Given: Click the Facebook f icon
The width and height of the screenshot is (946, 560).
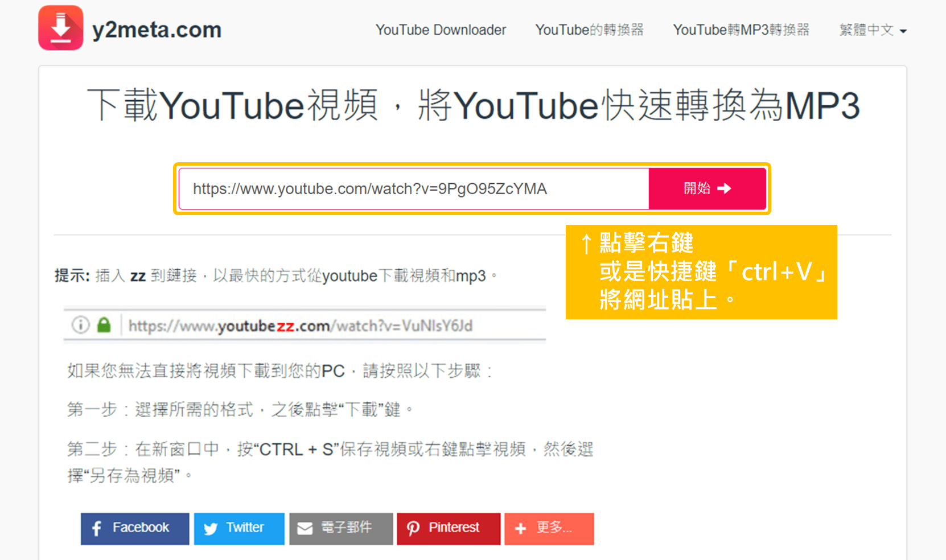Looking at the screenshot, I should [97, 529].
